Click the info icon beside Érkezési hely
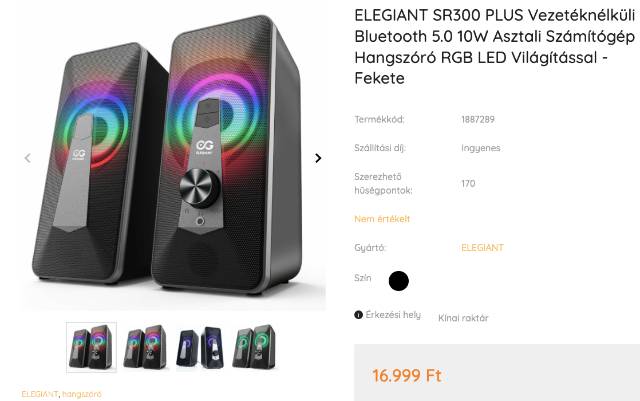The height and width of the screenshot is (401, 640). pos(358,315)
